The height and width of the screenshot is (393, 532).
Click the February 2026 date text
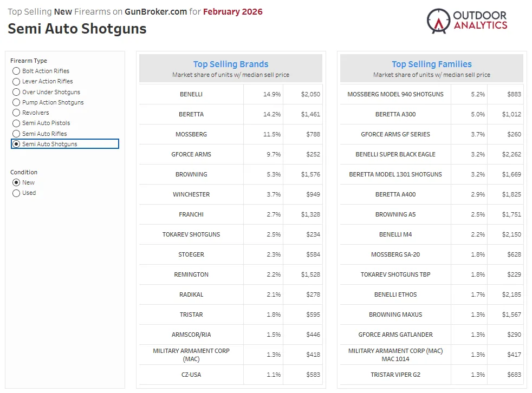click(233, 11)
